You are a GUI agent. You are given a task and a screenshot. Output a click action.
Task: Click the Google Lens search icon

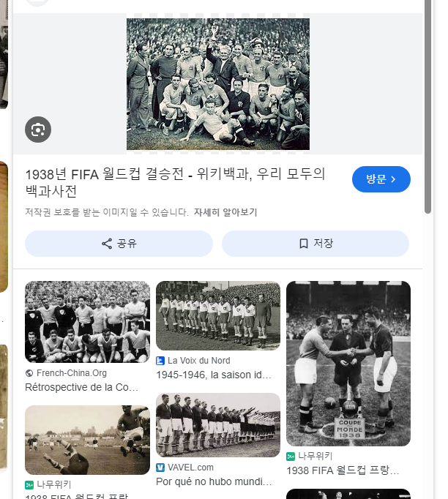point(38,130)
